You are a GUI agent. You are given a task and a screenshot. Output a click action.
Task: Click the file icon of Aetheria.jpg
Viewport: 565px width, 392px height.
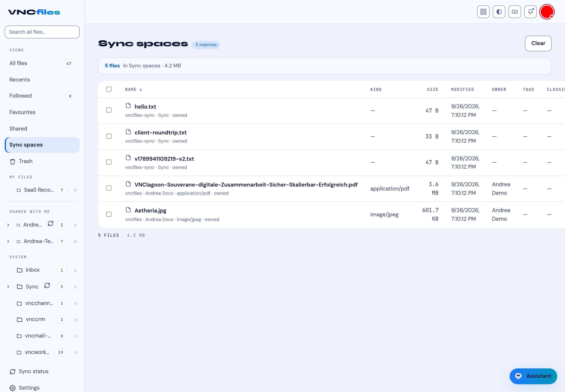point(128,210)
